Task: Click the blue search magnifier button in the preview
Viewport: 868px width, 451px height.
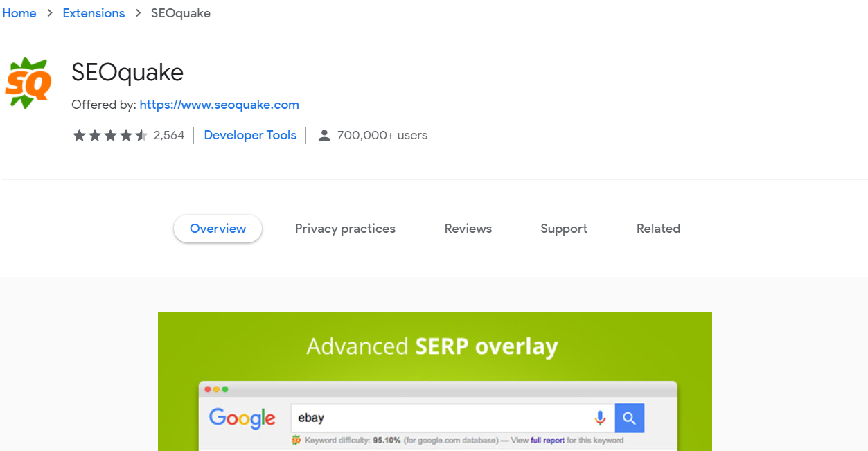Action: click(x=629, y=418)
